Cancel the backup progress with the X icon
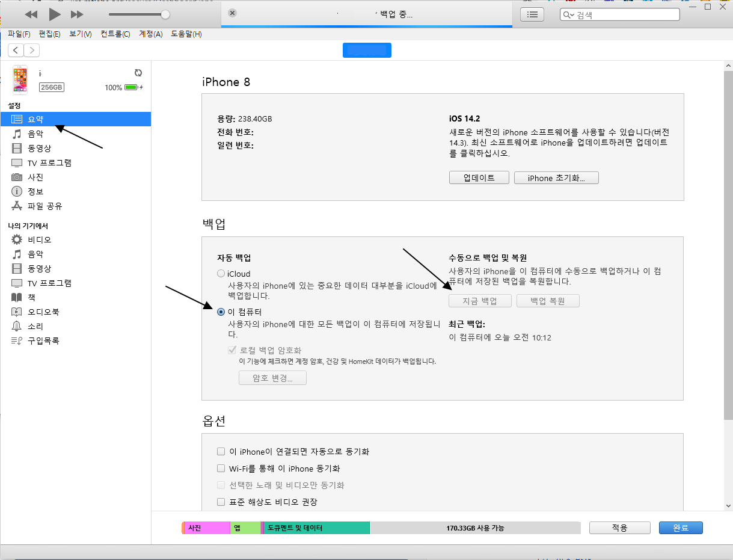 [233, 13]
